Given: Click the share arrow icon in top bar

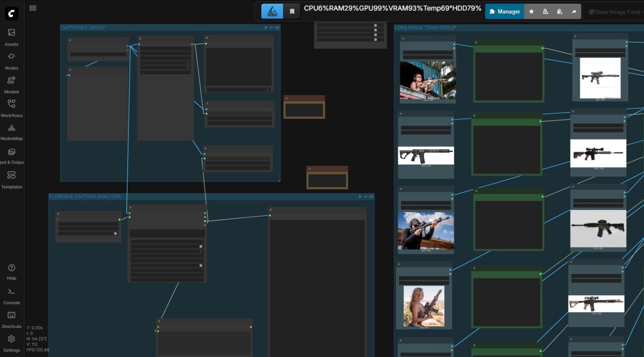Looking at the screenshot, I should 574,12.
